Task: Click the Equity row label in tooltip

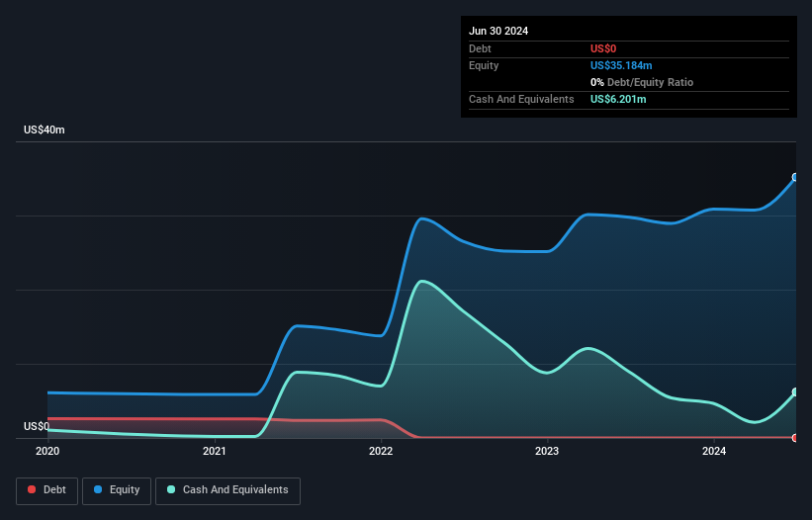Action: [x=484, y=65]
